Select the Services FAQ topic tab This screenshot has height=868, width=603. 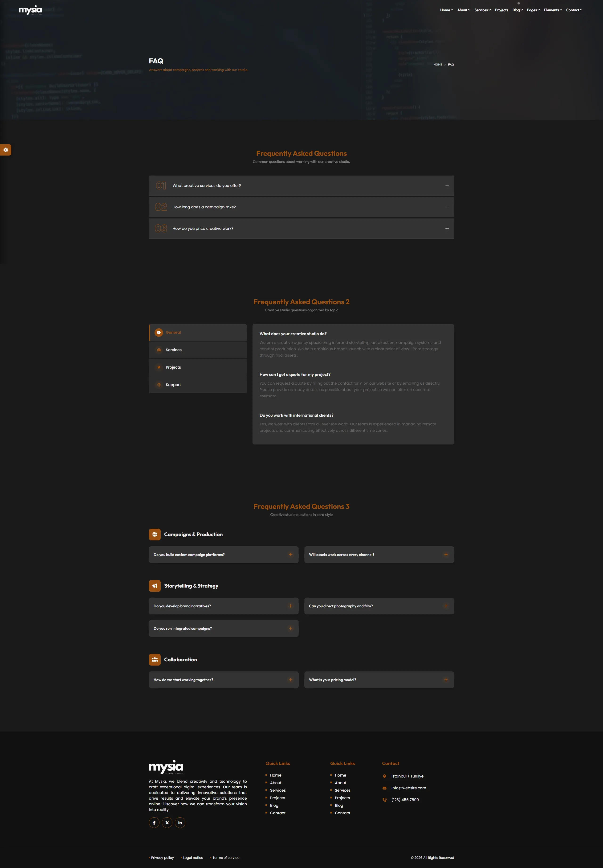(198, 350)
